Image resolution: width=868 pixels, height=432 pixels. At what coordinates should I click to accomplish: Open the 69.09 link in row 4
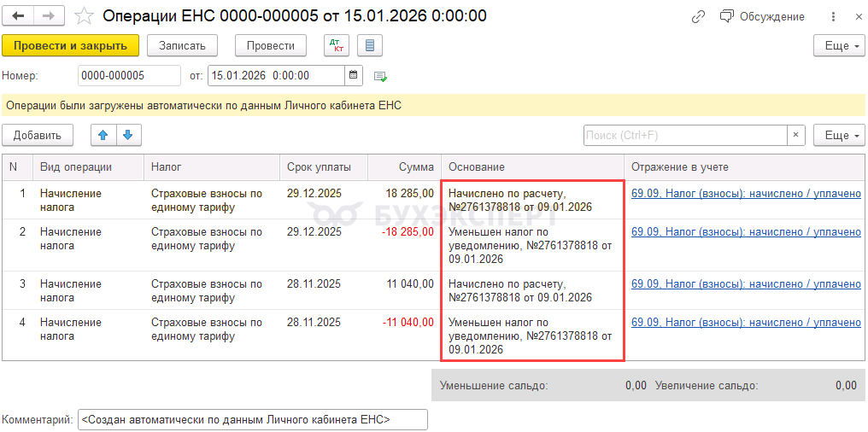click(746, 323)
